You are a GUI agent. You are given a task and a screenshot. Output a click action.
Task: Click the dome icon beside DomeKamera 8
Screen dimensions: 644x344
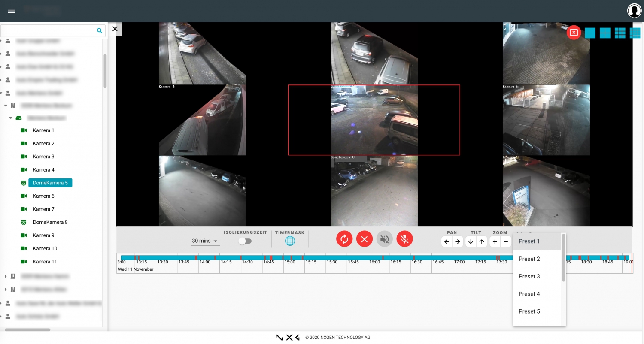tap(24, 222)
